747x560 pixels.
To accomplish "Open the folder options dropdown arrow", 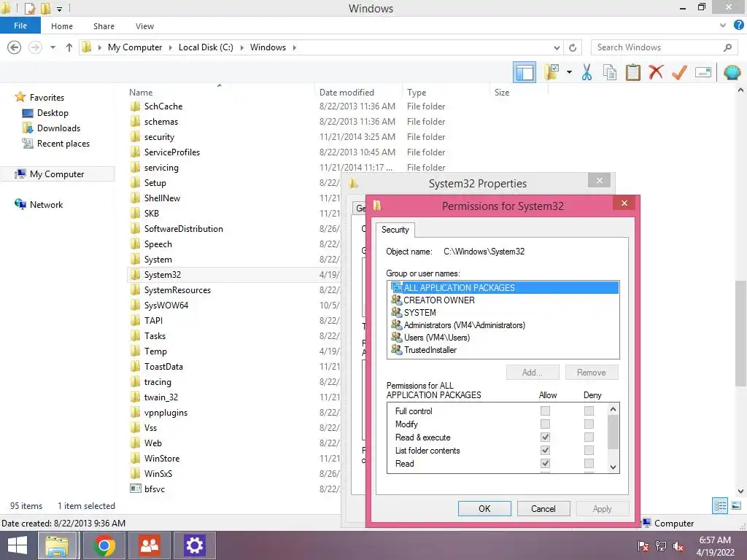I will (569, 72).
